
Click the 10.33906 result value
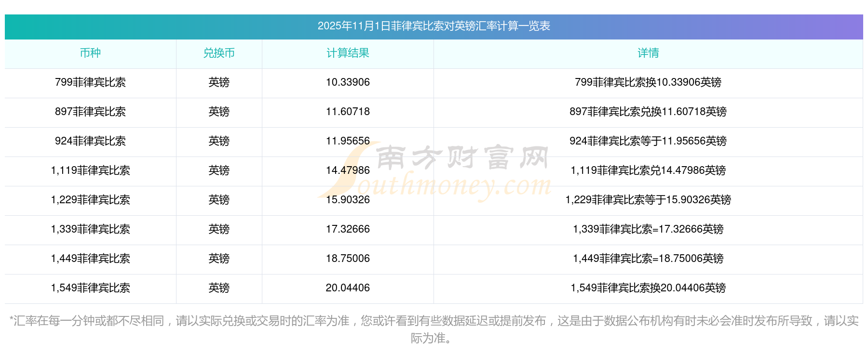pos(348,82)
